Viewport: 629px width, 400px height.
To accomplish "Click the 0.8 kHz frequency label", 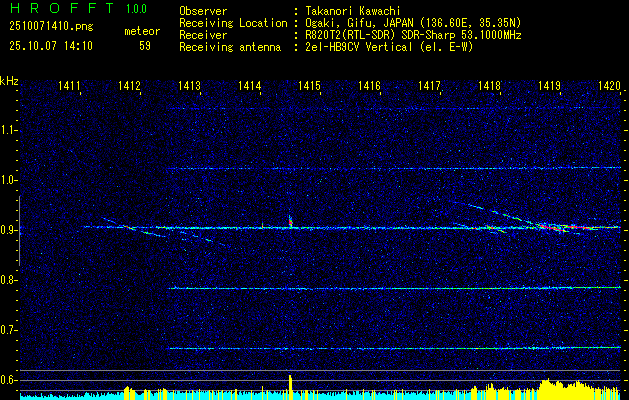I will coord(8,280).
